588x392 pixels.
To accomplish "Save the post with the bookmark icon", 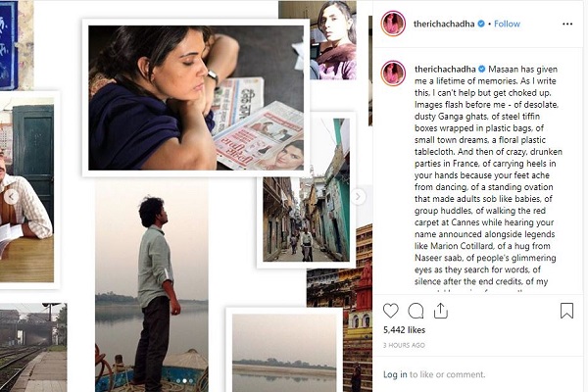I will coord(566,311).
